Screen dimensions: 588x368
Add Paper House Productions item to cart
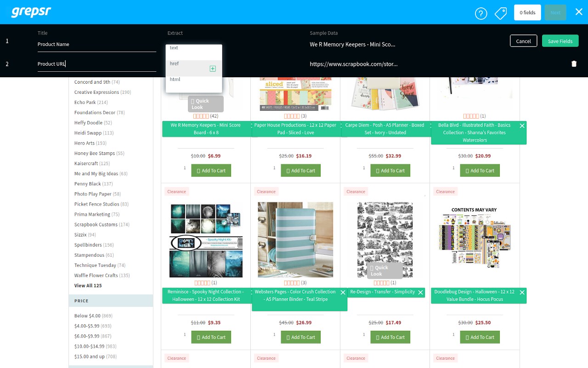coord(301,171)
